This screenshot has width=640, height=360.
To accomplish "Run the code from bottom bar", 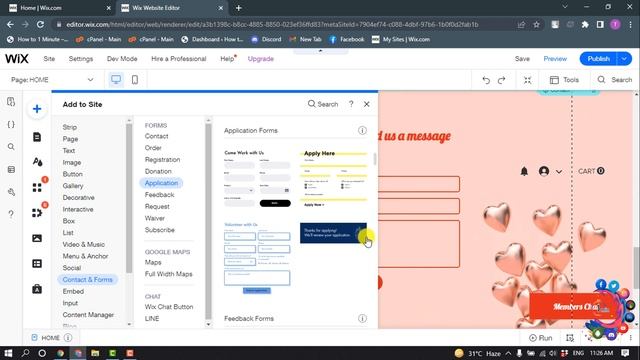I will click(x=540, y=338).
